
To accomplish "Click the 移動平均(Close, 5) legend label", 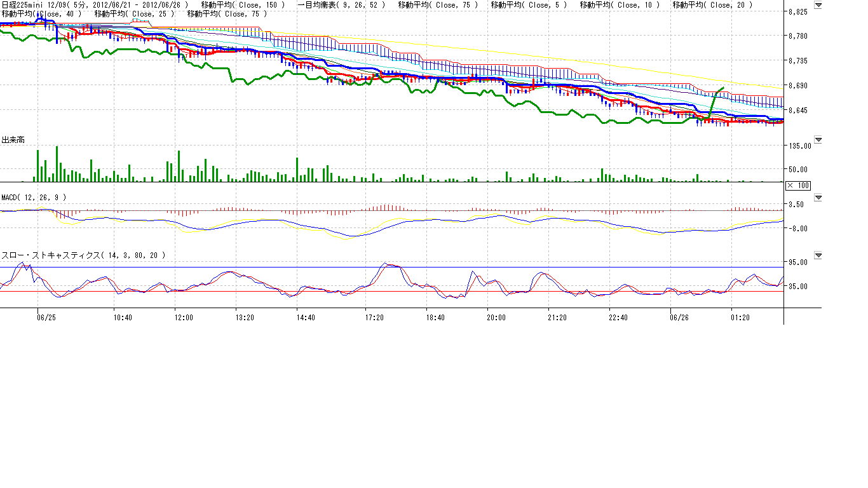I will tap(529, 5).
